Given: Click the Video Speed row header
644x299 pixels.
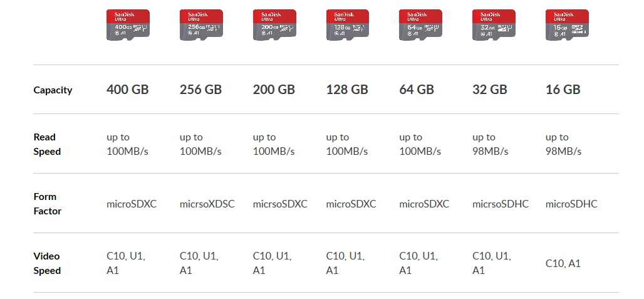Looking at the screenshot, I should tap(47, 263).
